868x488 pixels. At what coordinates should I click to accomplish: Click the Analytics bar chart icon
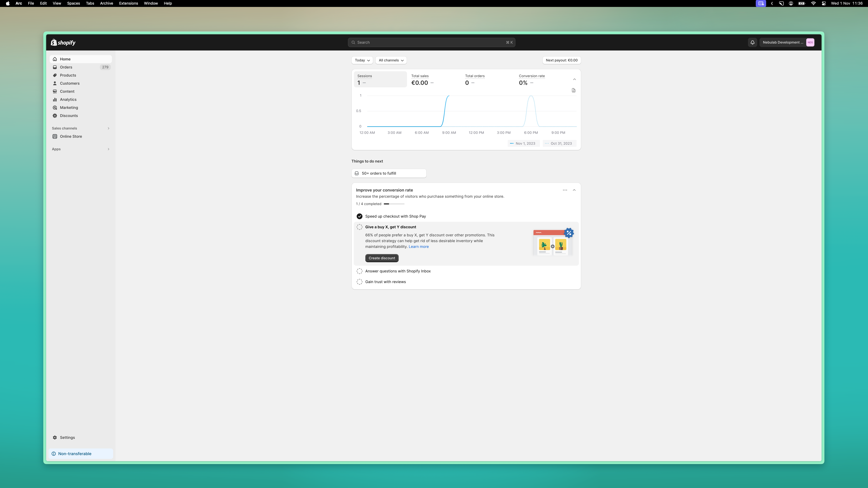click(55, 100)
